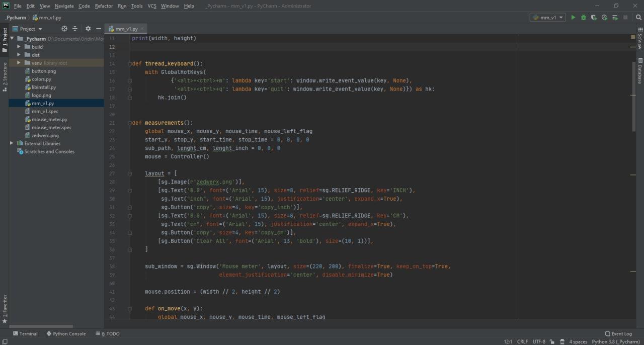Click the UTF-8 encoding indicator
Viewport: 644px width, 345px height.
pos(539,341)
